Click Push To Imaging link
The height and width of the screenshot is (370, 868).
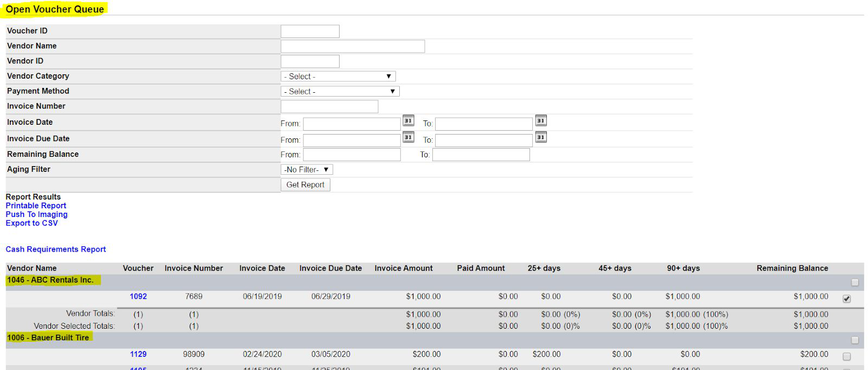36,214
